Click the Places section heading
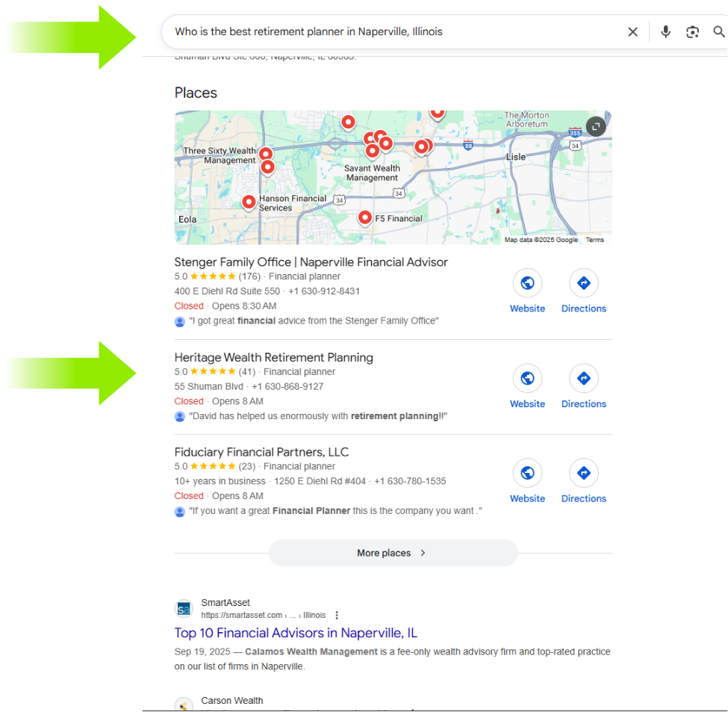 196,93
